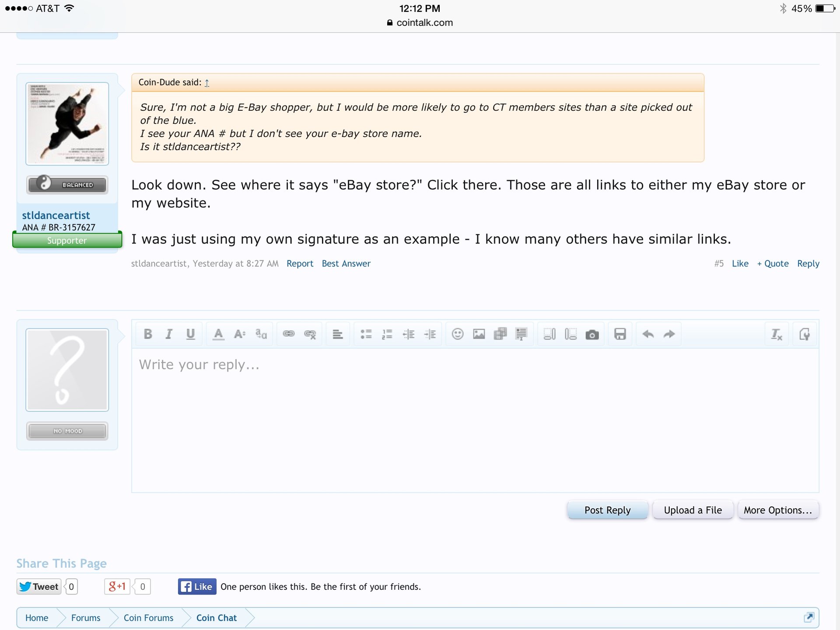The image size is (840, 630).
Task: Open the smilies emoji picker
Action: click(457, 334)
